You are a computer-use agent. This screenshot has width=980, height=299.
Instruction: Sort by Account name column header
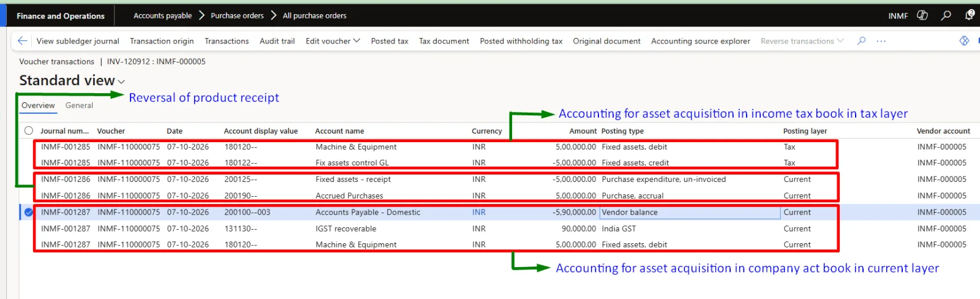pyautogui.click(x=339, y=131)
